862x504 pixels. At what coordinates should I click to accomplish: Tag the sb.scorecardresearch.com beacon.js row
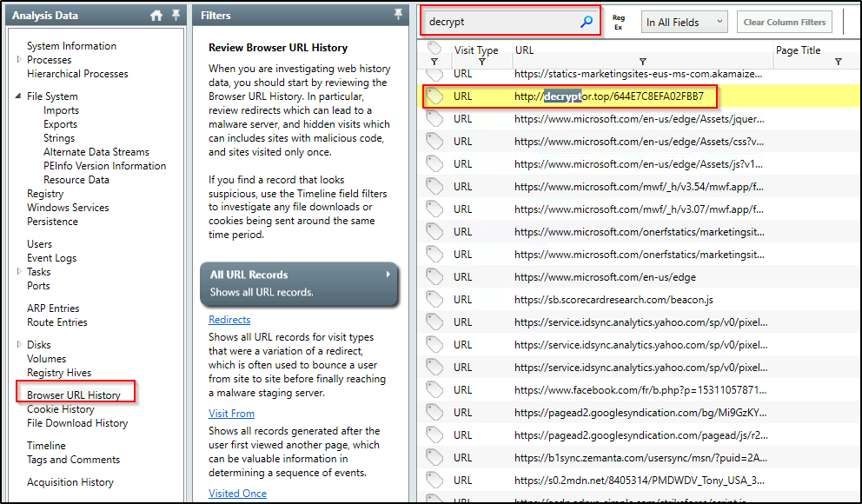coord(435,300)
